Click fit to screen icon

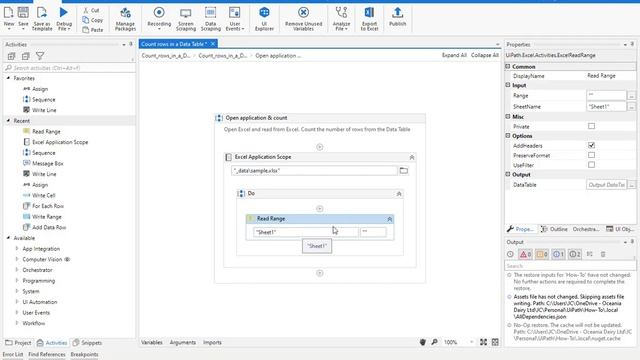tap(483, 342)
